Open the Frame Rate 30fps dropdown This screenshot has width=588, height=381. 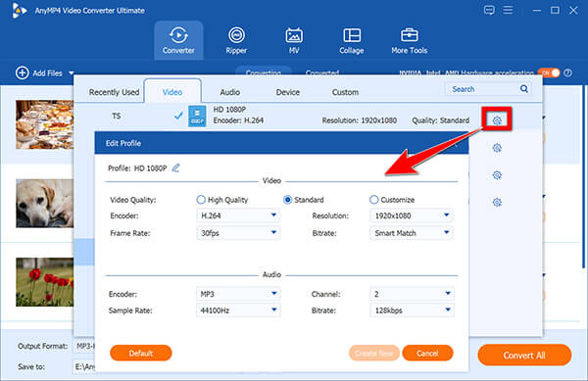pyautogui.click(x=238, y=233)
